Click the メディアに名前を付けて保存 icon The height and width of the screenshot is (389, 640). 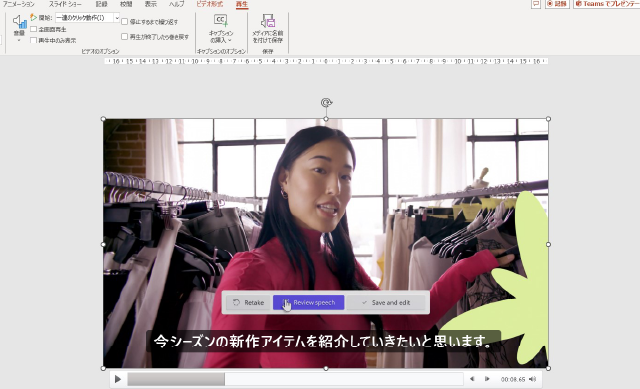[x=268, y=20]
